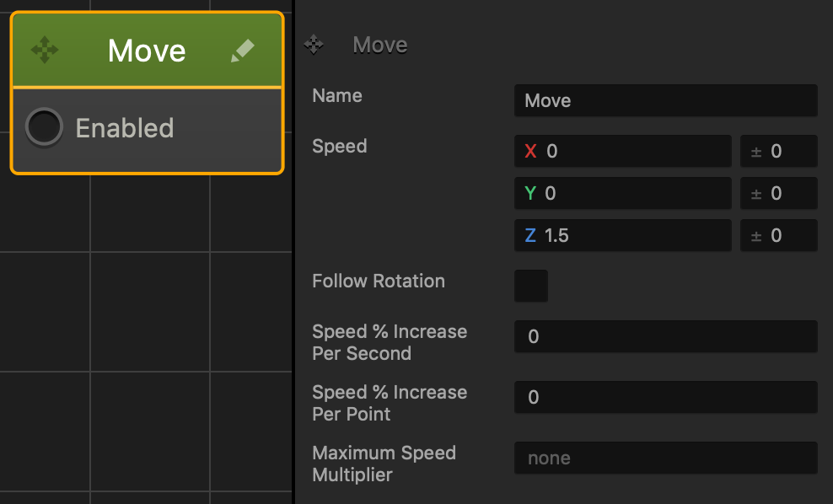Click the Speed X value field
The image size is (833, 504).
point(622,151)
